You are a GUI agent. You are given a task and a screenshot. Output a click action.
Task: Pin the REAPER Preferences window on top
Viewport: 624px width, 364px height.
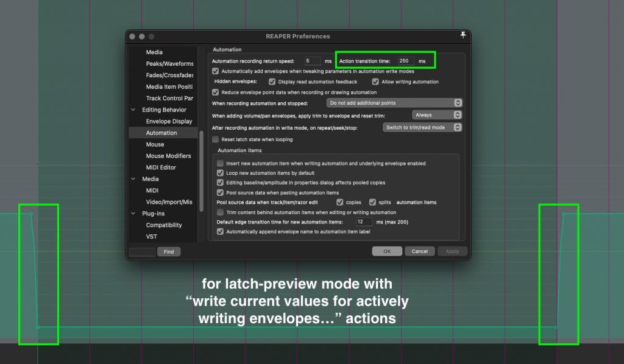point(462,36)
